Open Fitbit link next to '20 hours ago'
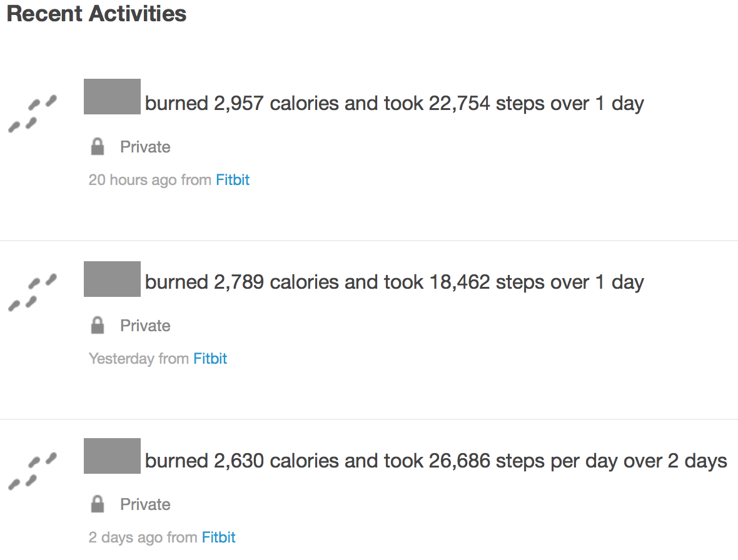 [x=233, y=180]
